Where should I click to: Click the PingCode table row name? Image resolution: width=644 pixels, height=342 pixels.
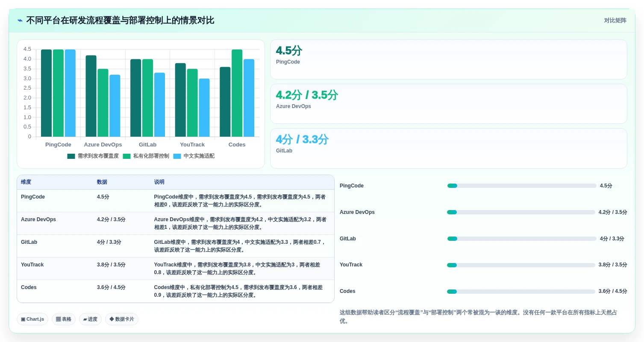[x=33, y=197]
